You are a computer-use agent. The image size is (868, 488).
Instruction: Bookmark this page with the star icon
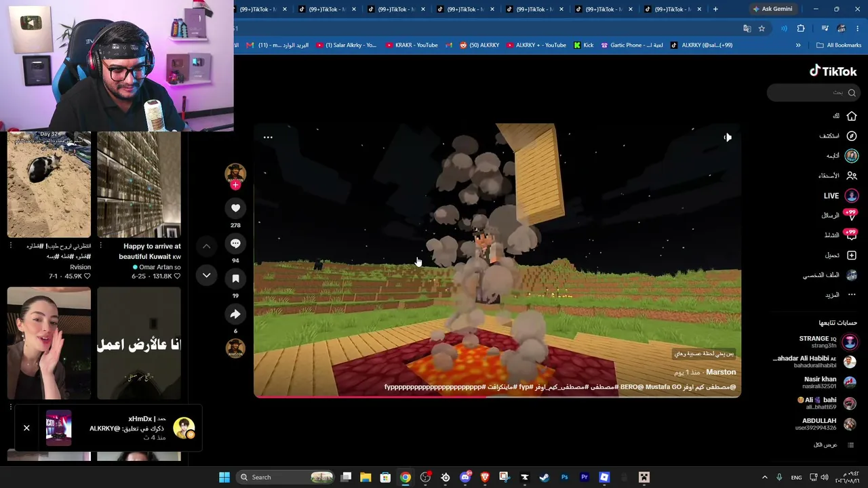coord(762,28)
